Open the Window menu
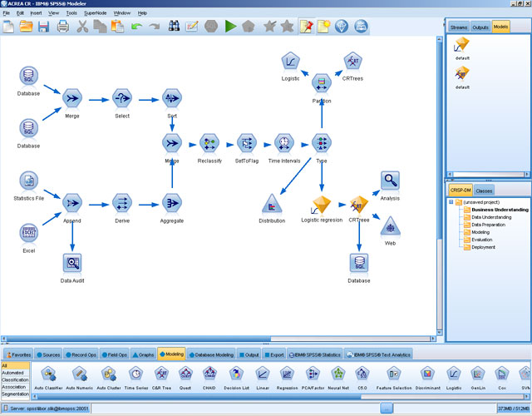The height and width of the screenshot is (416, 532). (122, 13)
